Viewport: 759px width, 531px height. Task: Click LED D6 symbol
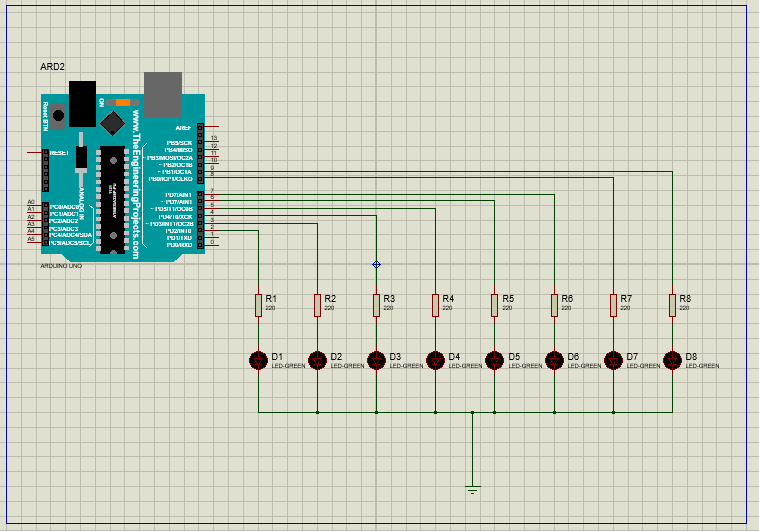click(x=554, y=360)
